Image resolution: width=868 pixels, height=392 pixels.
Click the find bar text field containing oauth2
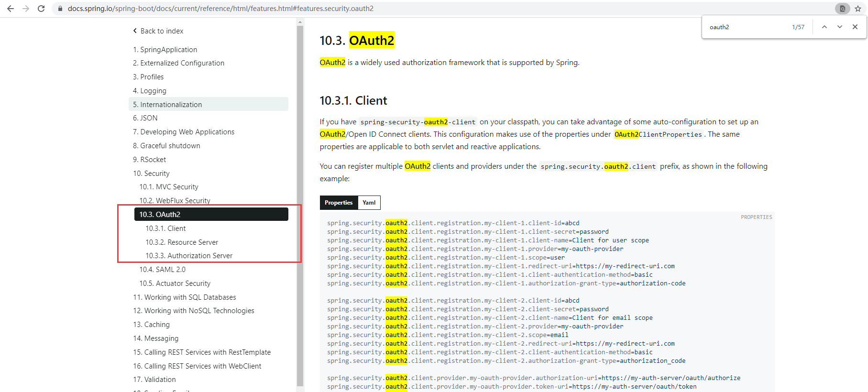(x=746, y=27)
